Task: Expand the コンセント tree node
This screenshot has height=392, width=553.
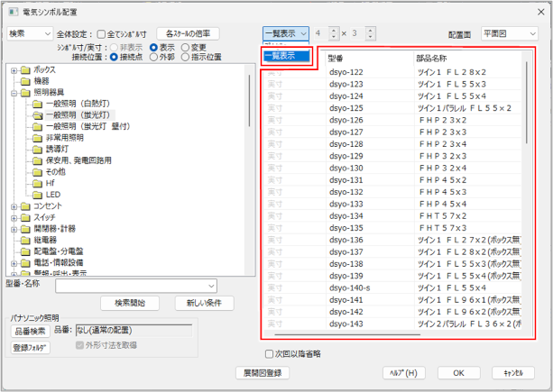Action: 13,206
